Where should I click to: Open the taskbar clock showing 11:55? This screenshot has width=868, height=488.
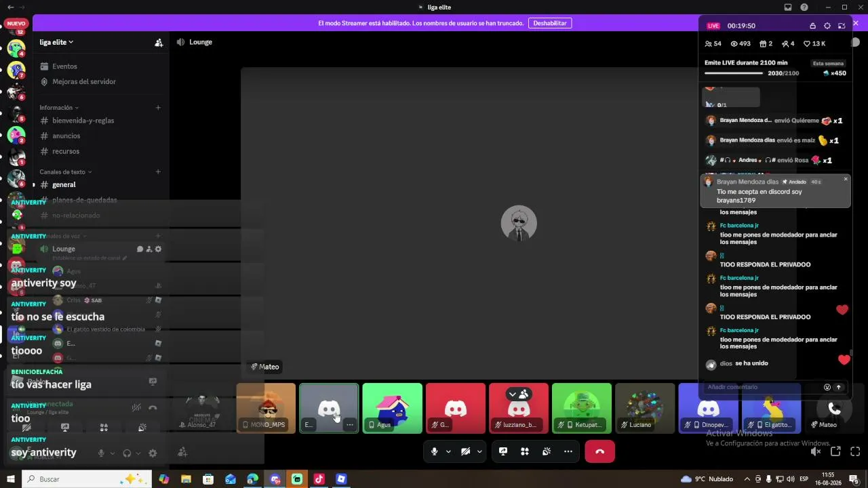coord(828,479)
